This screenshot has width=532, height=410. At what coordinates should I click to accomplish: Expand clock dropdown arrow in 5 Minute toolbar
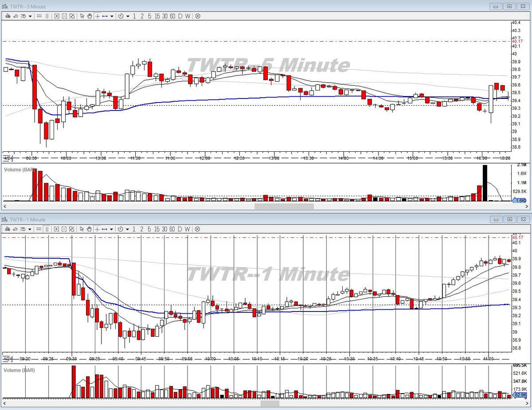[128, 16]
